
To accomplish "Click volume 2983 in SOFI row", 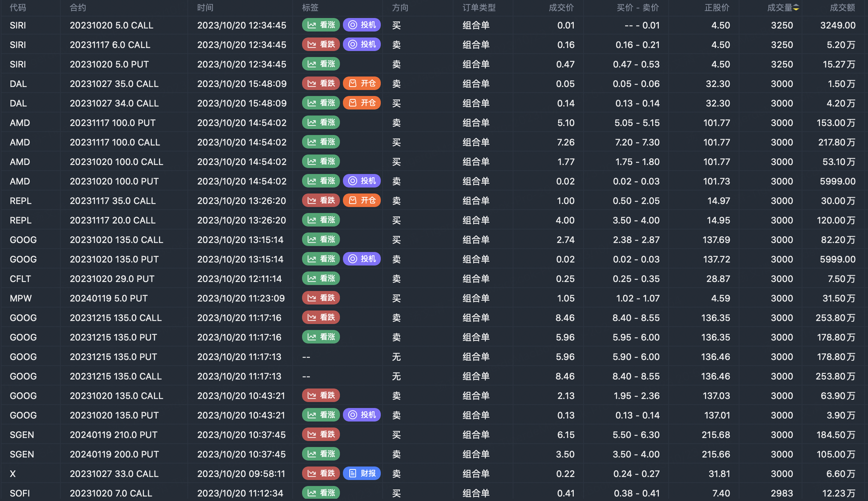I will coord(782,493).
